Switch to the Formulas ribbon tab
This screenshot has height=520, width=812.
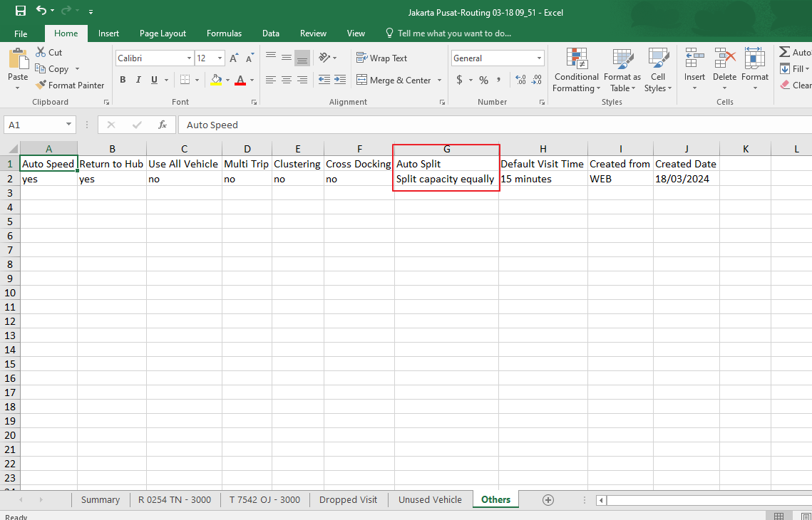coord(224,33)
